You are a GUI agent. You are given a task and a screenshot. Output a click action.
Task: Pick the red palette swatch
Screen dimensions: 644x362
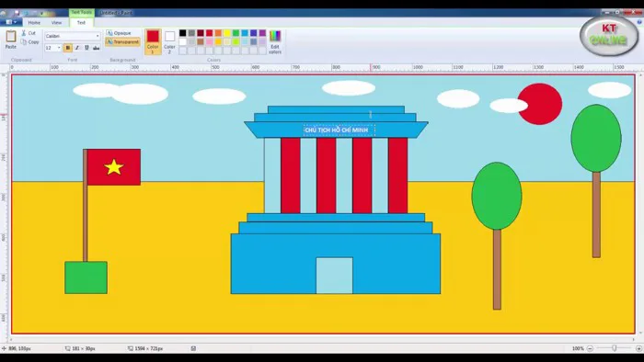tap(210, 33)
